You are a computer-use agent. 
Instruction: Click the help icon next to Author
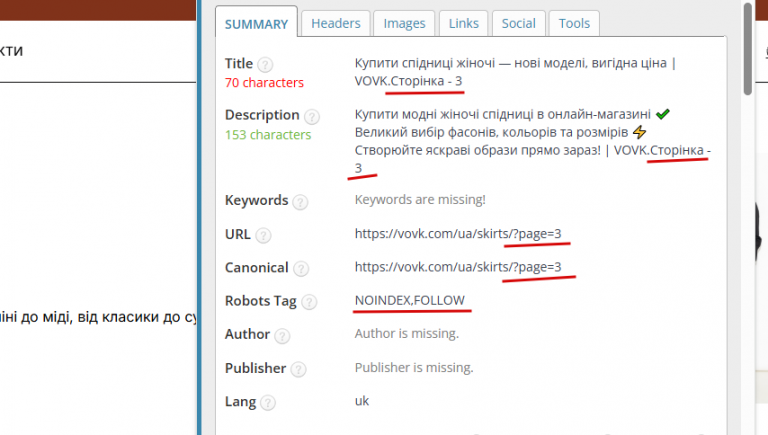[x=282, y=336]
